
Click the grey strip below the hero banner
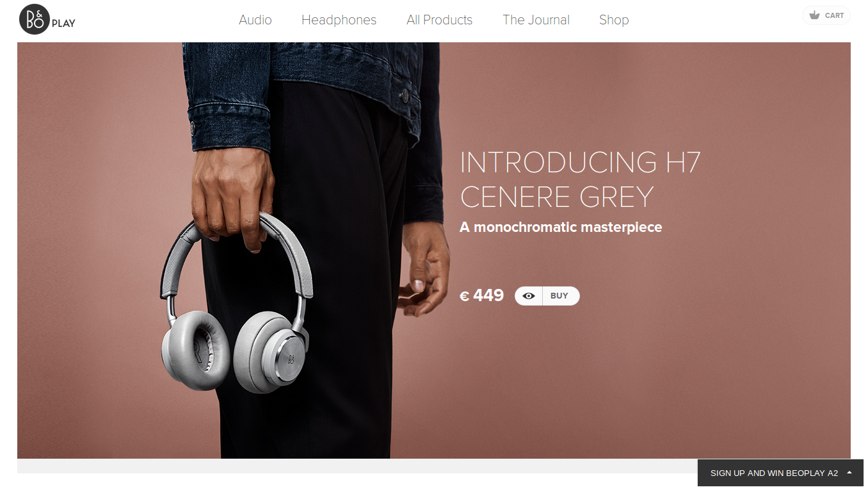[x=357, y=466]
